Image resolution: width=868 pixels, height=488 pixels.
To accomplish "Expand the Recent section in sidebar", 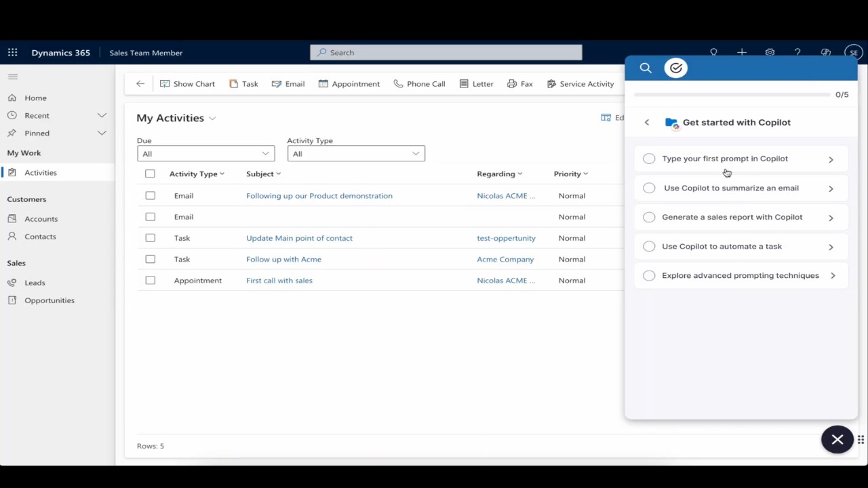I will coord(102,115).
